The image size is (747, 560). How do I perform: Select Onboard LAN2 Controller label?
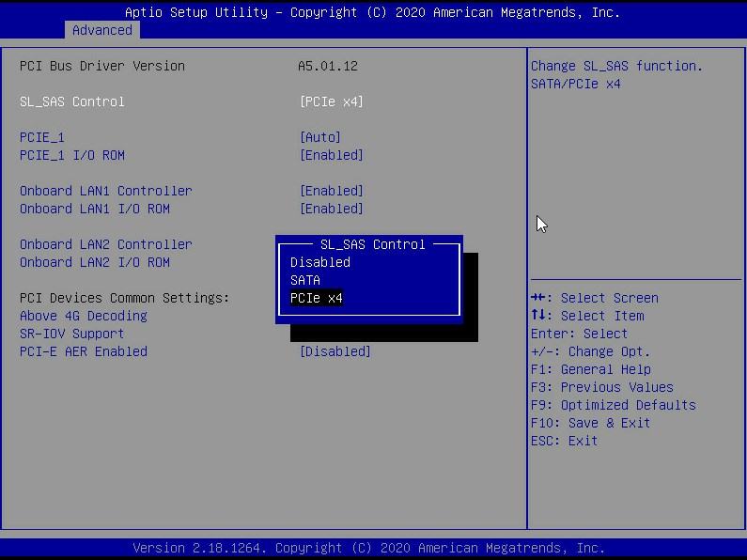(x=106, y=244)
